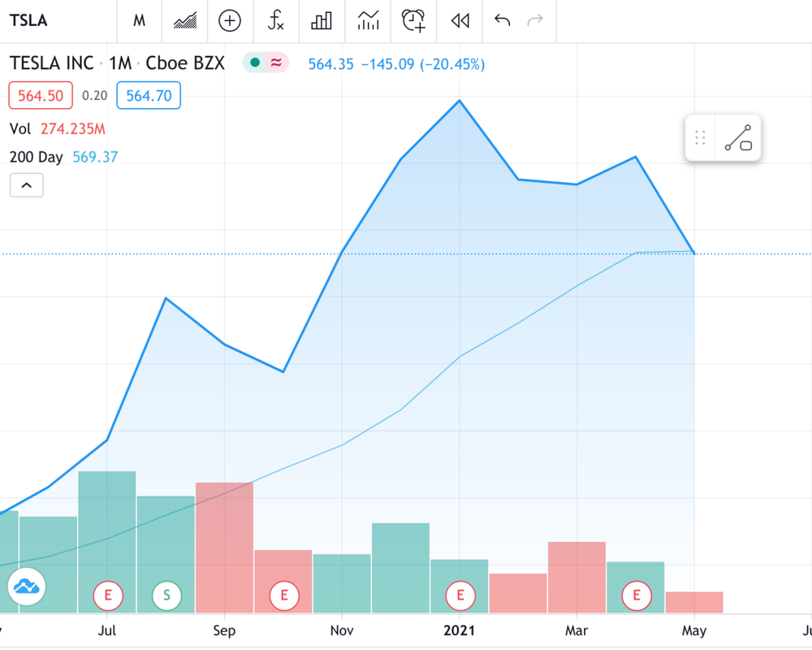Click the July earnings E marker
This screenshot has width=812, height=650.
[x=108, y=596]
